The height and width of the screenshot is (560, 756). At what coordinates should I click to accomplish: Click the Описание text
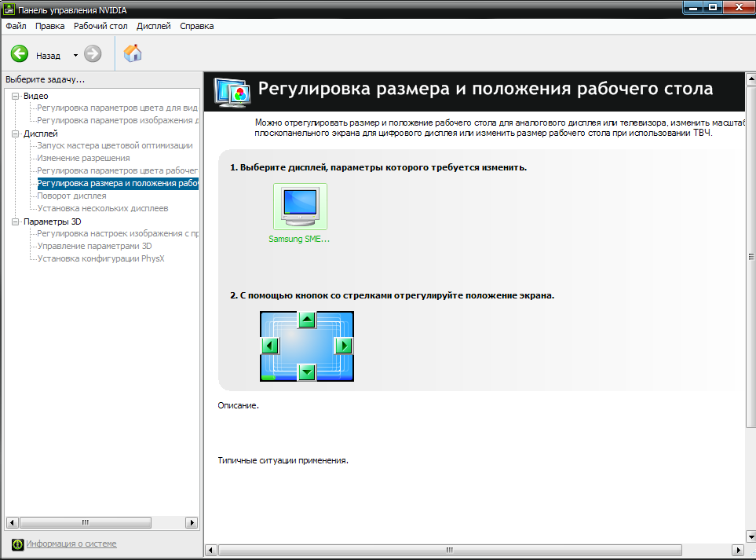coord(238,405)
